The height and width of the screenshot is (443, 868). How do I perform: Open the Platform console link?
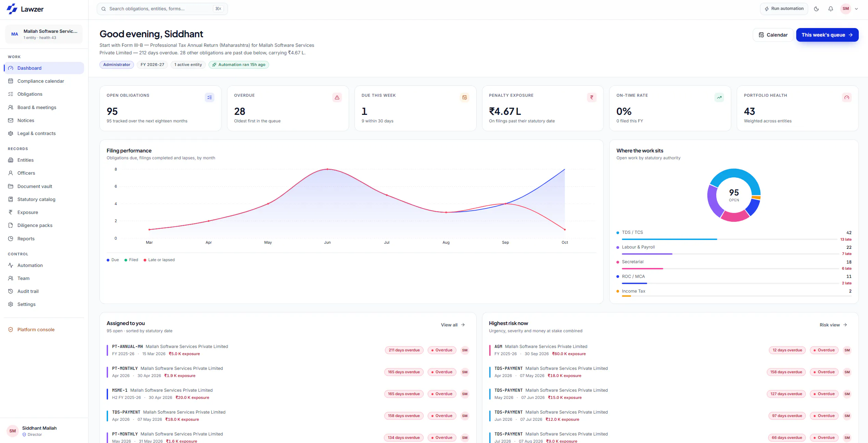click(36, 330)
